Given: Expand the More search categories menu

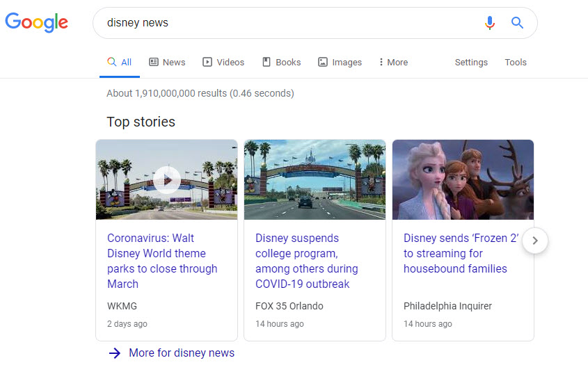Looking at the screenshot, I should pos(393,62).
